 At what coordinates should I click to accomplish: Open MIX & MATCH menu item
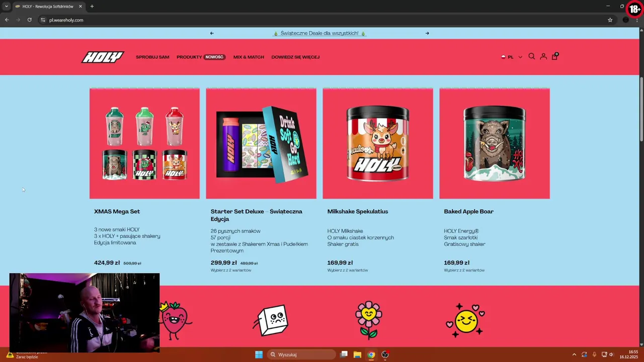[x=249, y=57]
